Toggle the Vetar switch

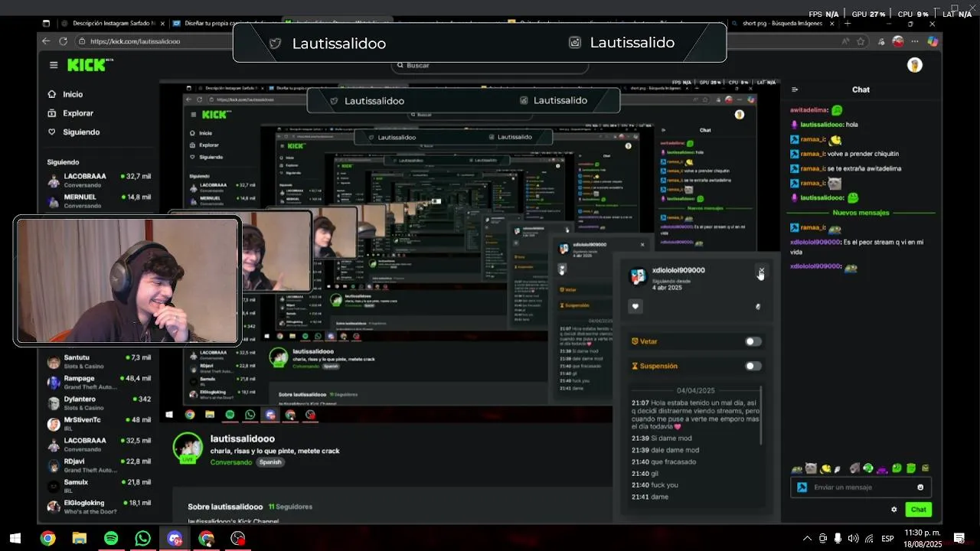tap(753, 341)
